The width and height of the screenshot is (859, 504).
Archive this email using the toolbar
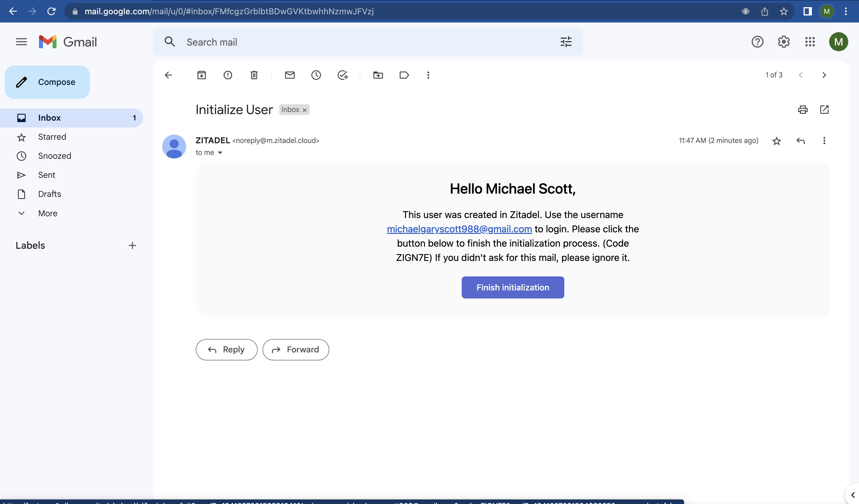[201, 75]
